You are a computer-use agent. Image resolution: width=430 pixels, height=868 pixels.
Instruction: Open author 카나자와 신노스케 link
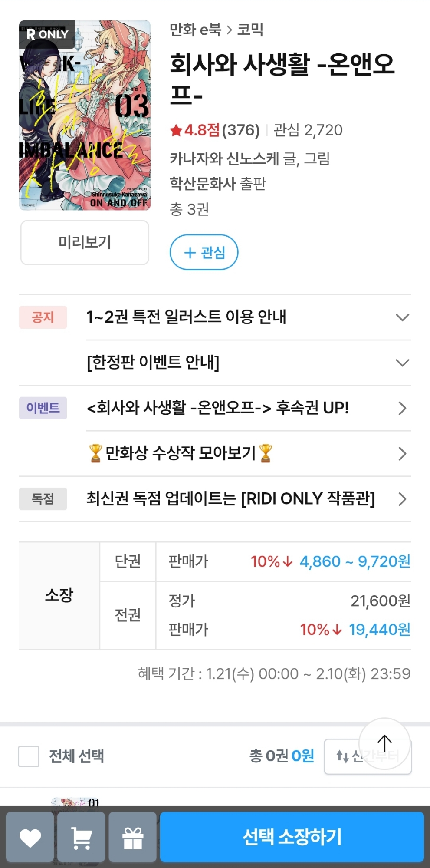click(x=224, y=158)
